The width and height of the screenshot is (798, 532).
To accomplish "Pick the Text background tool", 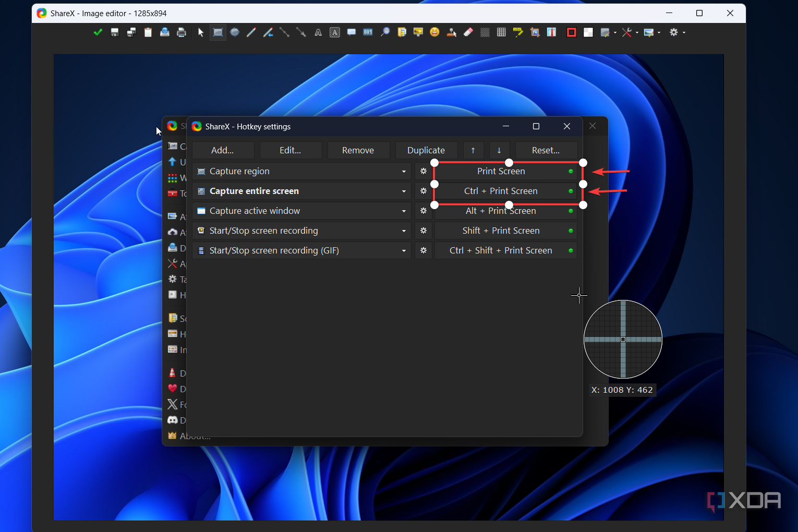I will click(x=335, y=32).
